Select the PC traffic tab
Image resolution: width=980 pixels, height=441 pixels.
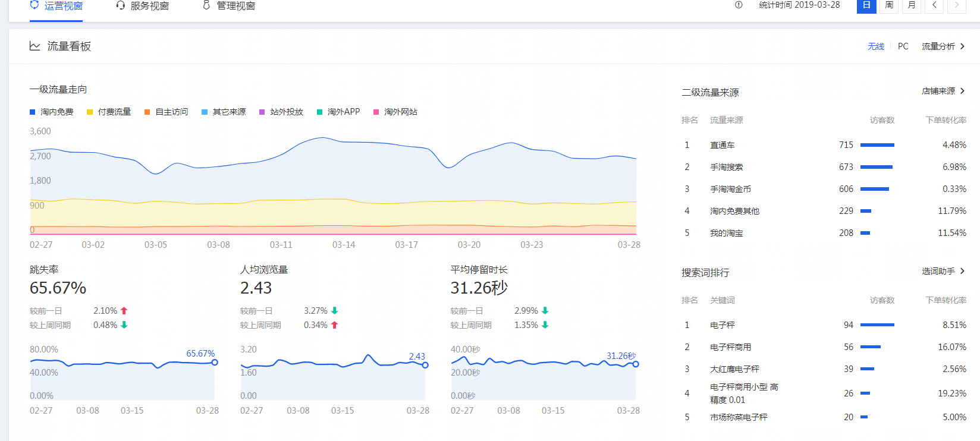pos(903,46)
